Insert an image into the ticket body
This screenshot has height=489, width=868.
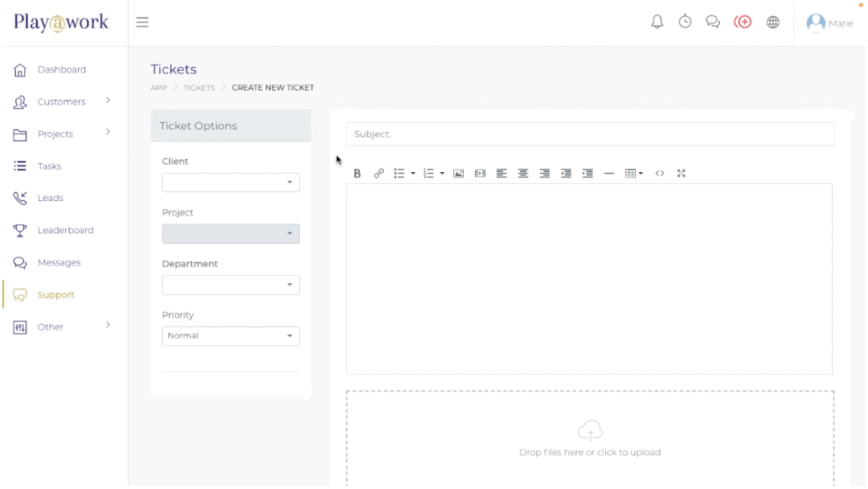point(458,174)
